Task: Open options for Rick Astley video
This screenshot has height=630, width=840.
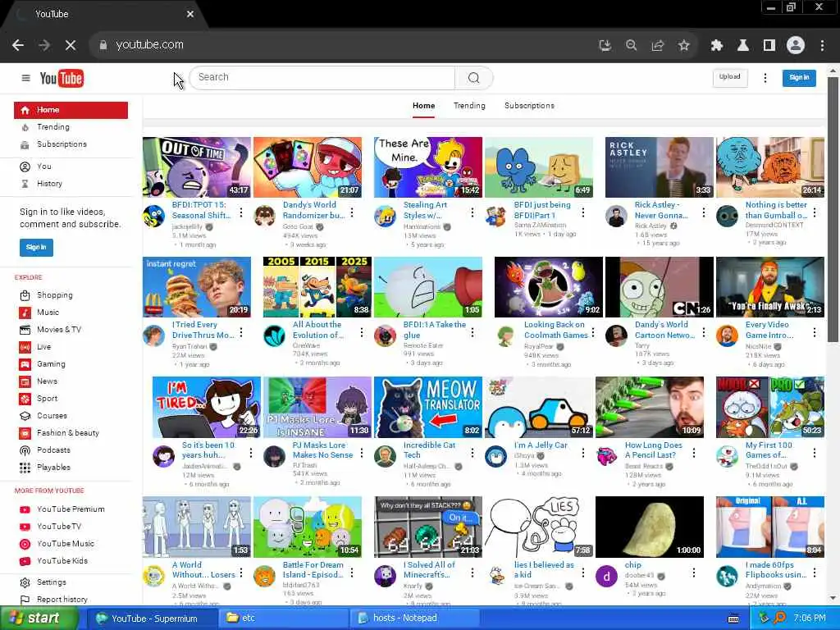Action: pyautogui.click(x=703, y=212)
